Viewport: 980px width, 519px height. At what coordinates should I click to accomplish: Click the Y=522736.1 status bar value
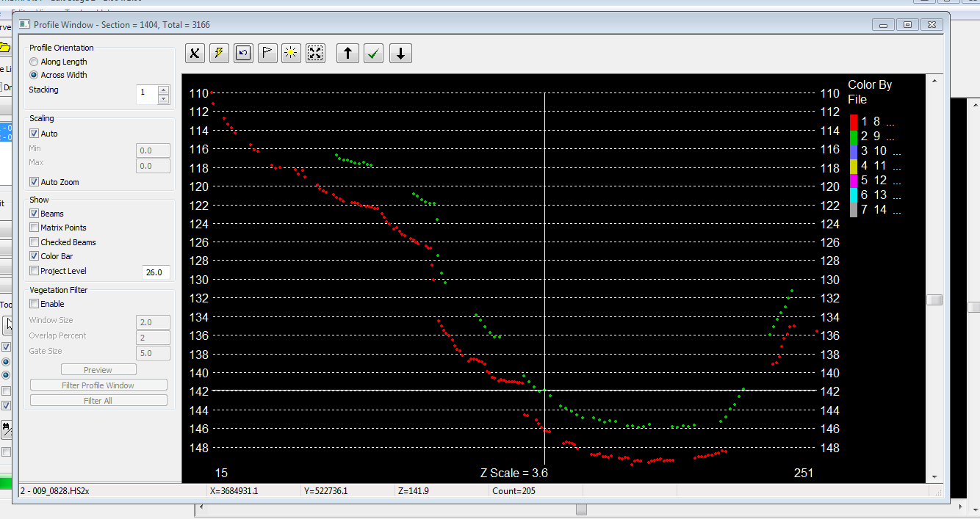click(x=325, y=491)
